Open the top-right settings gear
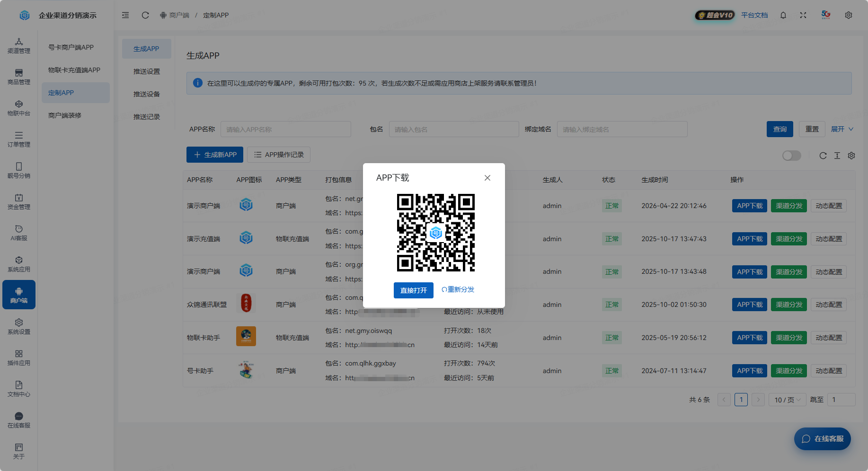 point(849,15)
